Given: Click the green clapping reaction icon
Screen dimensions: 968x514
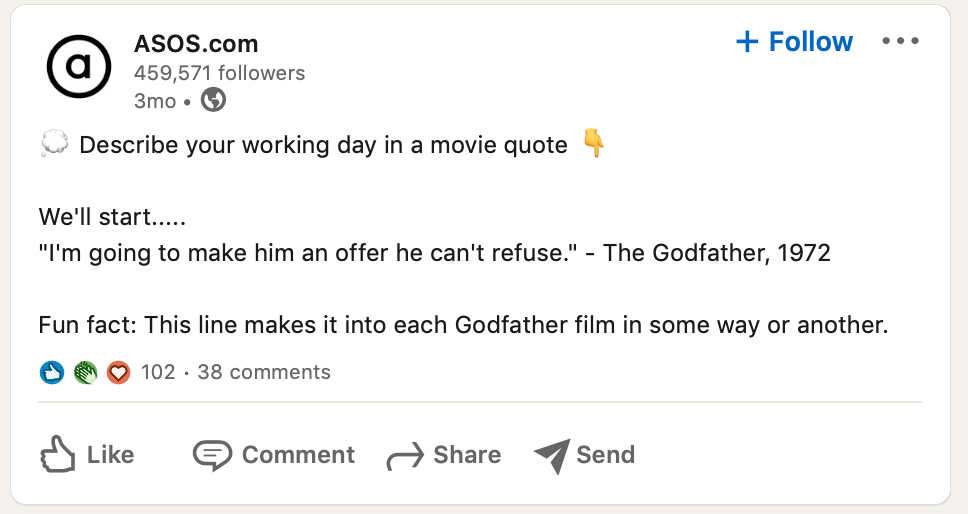Looking at the screenshot, I should 85,372.
